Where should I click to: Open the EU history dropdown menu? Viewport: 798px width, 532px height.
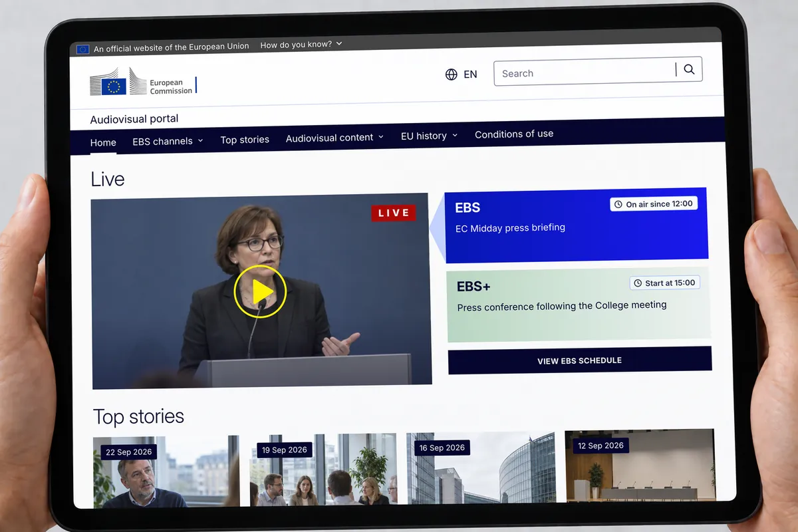pos(429,136)
